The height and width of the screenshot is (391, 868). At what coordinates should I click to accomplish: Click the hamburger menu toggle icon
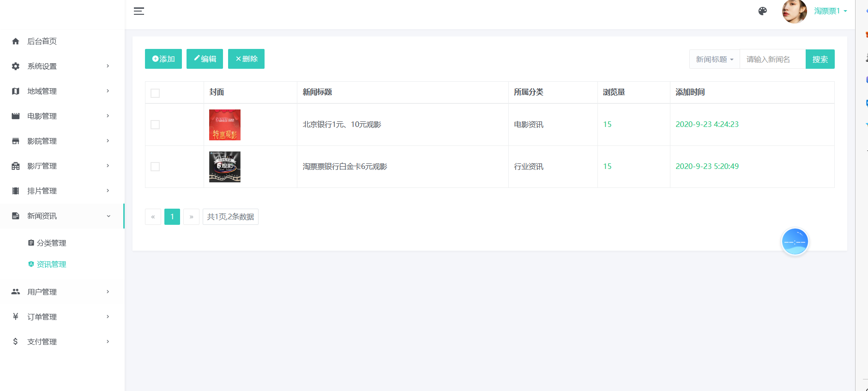(x=139, y=11)
